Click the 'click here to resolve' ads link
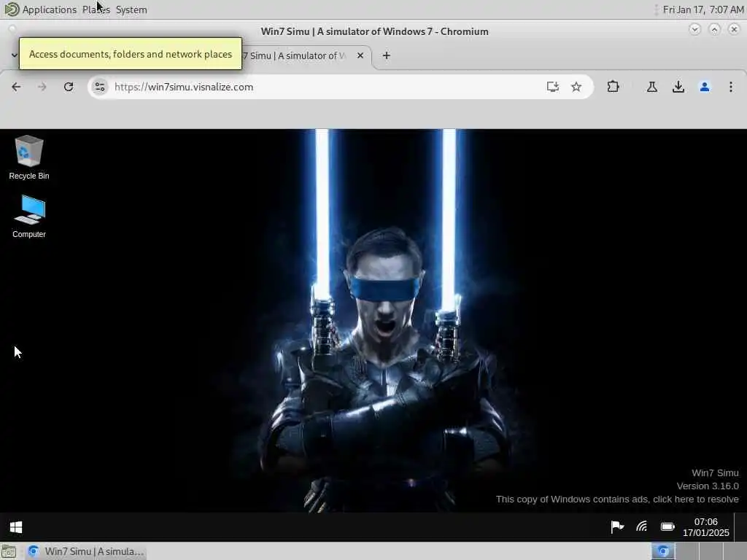Viewport: 747px width, 560px height. coord(695,499)
